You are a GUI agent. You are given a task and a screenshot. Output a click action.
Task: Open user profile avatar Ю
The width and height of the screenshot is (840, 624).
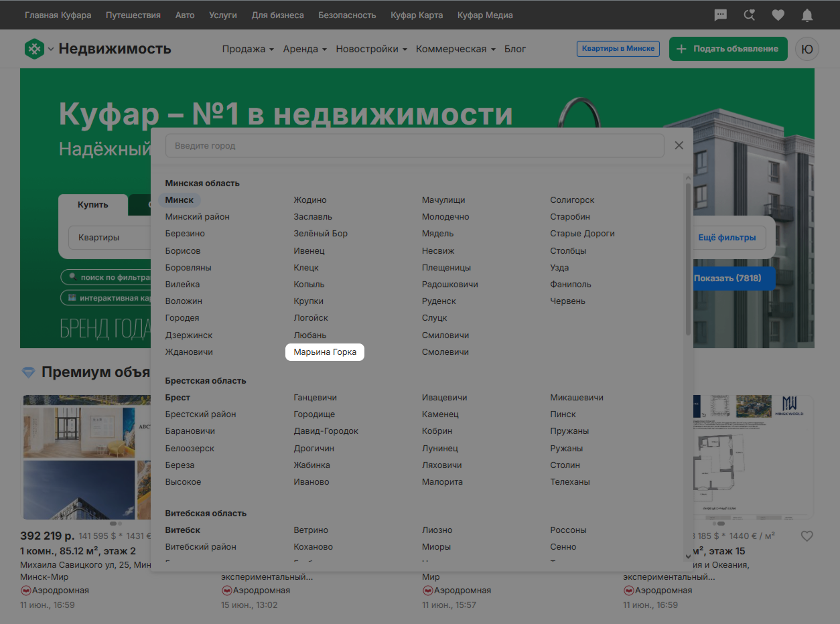[807, 49]
